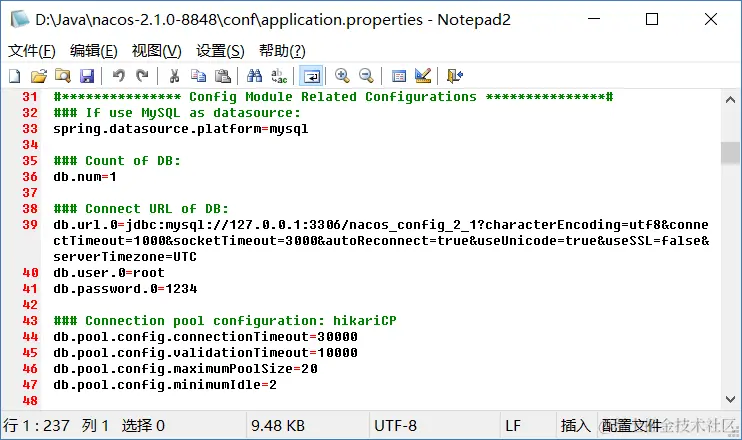Viewport: 742px width, 440px height.
Task: Open the 帮助(?) menu
Action: coord(282,51)
